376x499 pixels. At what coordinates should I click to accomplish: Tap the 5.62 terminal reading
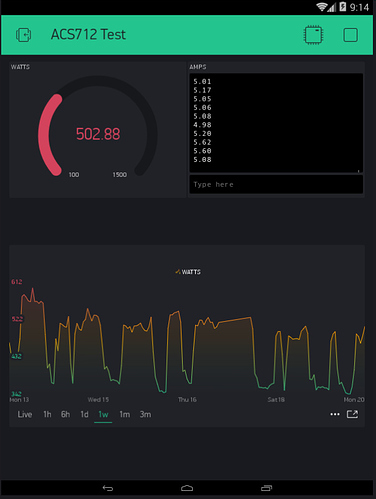[x=202, y=142]
